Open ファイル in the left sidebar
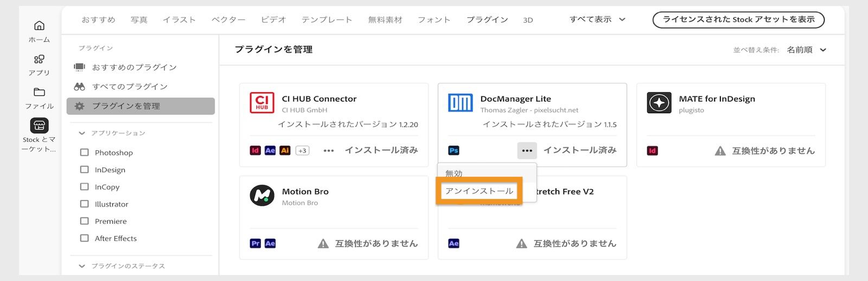The image size is (868, 281). (x=39, y=99)
